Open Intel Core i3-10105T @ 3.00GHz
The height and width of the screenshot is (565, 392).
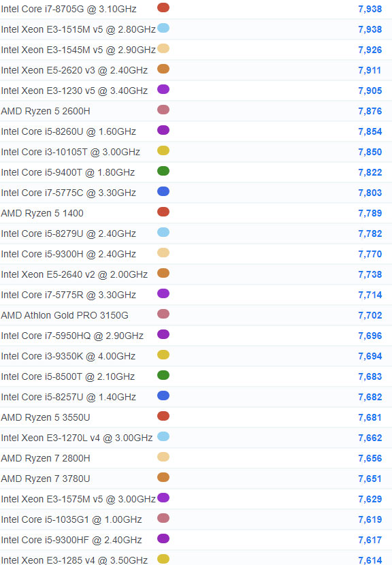pos(70,152)
